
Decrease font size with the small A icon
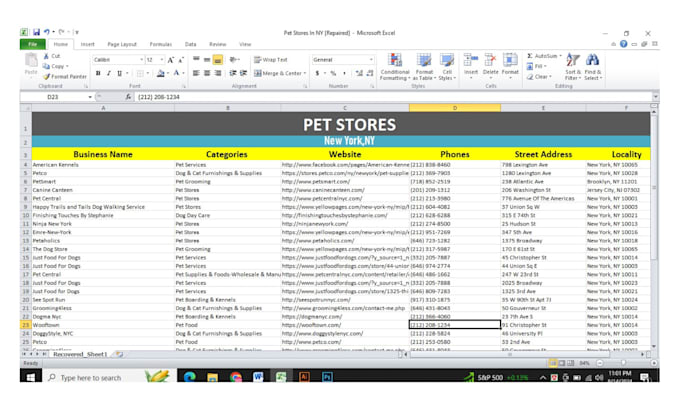tap(181, 60)
